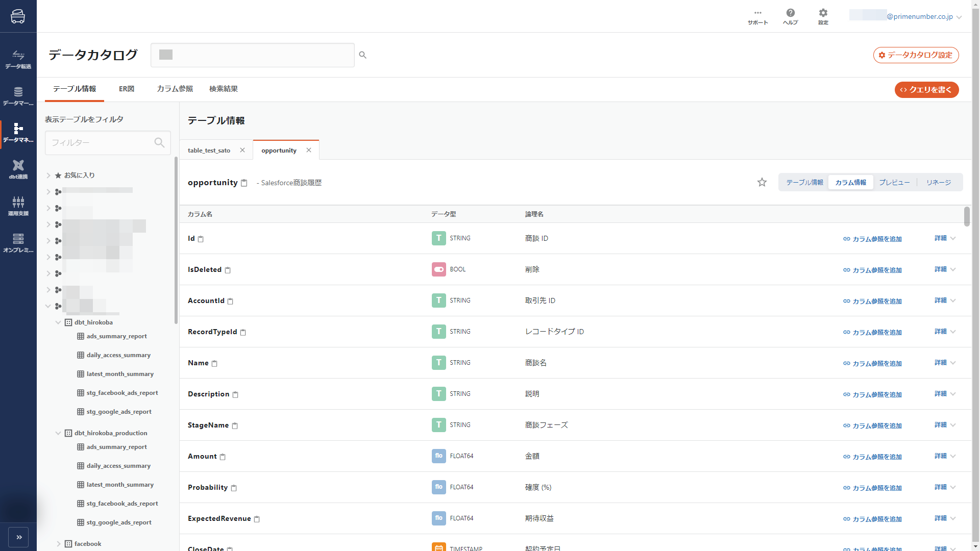Screen dimensions: 980x551
Task: Copy the Id column name
Action: click(201, 239)
